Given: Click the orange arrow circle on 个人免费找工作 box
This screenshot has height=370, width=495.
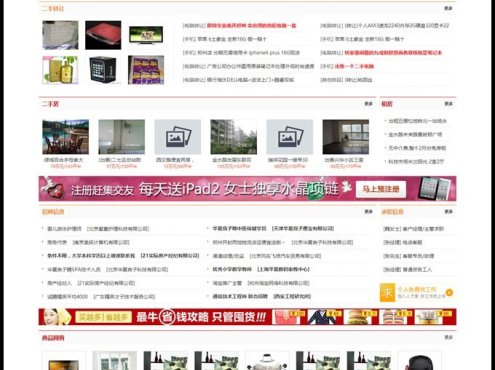Looking at the screenshot, I should click(449, 292).
